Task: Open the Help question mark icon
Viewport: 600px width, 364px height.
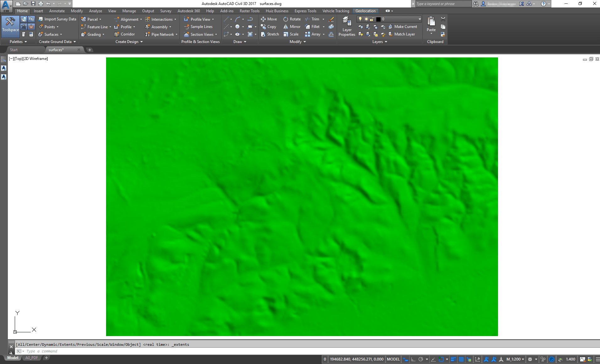Action: coord(543,4)
